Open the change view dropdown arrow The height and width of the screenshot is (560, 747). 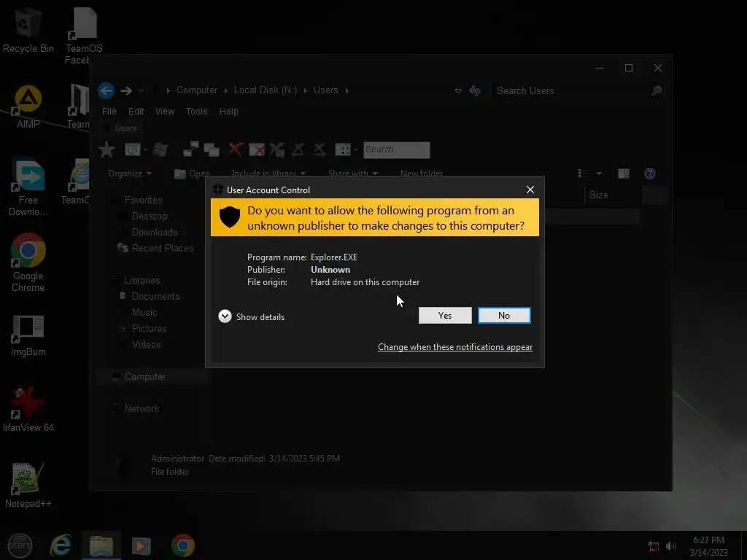click(x=599, y=174)
